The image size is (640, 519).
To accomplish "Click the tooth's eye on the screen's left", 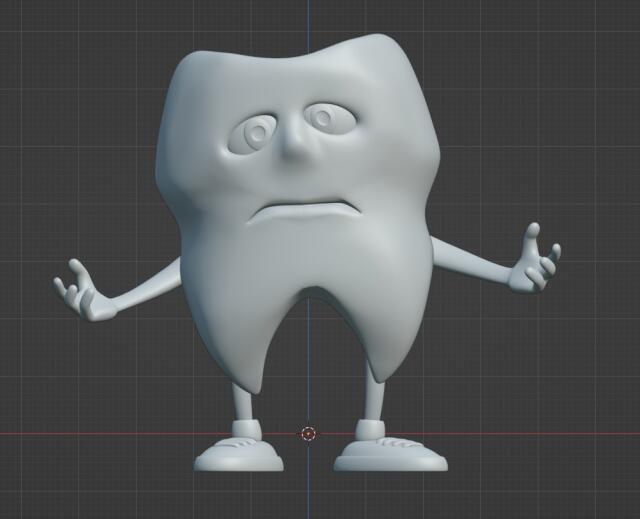I will point(256,133).
